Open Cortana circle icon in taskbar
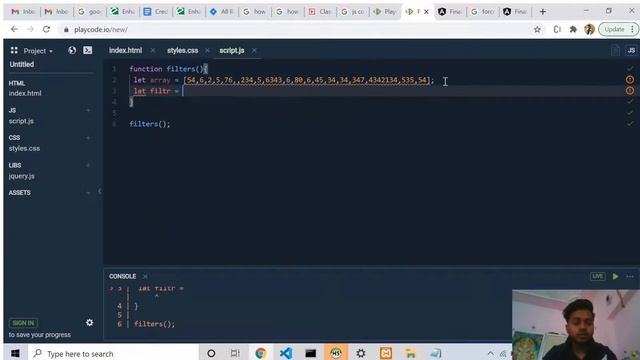Viewport: 640px width, 360px height. 211,353
